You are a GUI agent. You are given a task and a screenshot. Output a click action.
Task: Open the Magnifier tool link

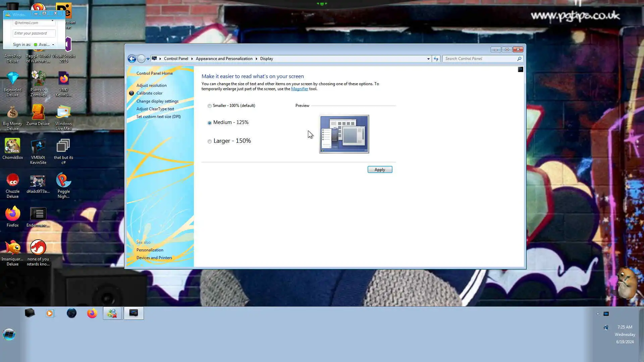point(299,89)
